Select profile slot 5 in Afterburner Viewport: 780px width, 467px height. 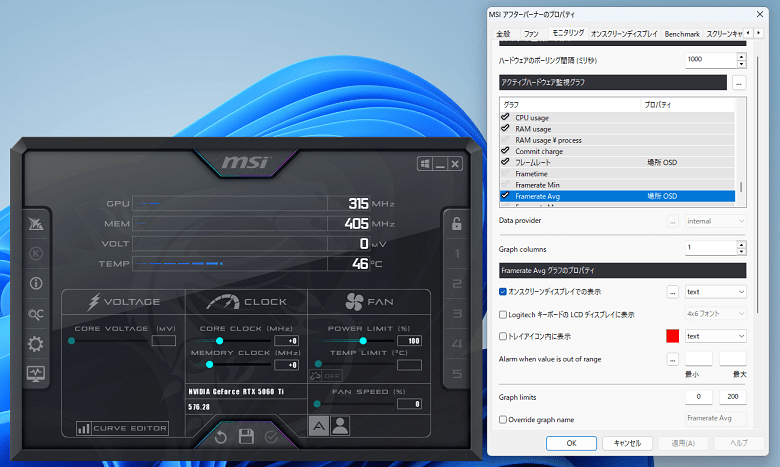(457, 374)
